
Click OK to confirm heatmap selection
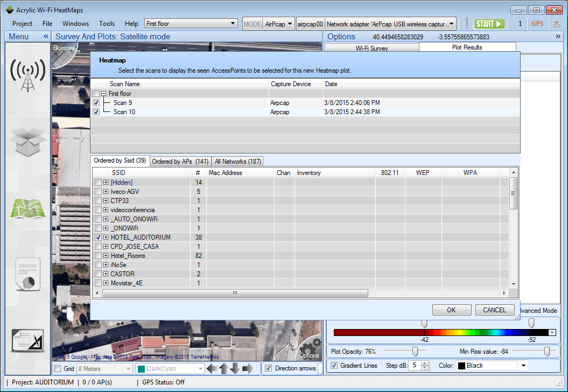click(451, 310)
